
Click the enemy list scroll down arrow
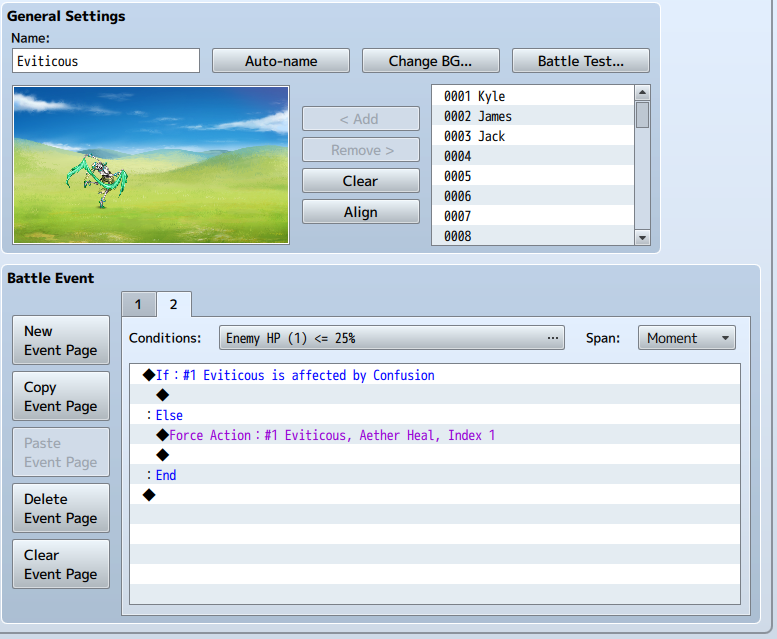[642, 238]
